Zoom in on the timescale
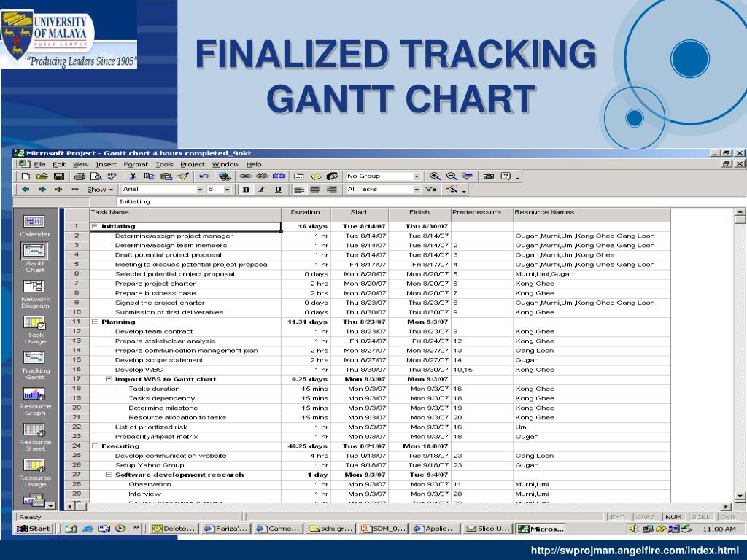 435,176
